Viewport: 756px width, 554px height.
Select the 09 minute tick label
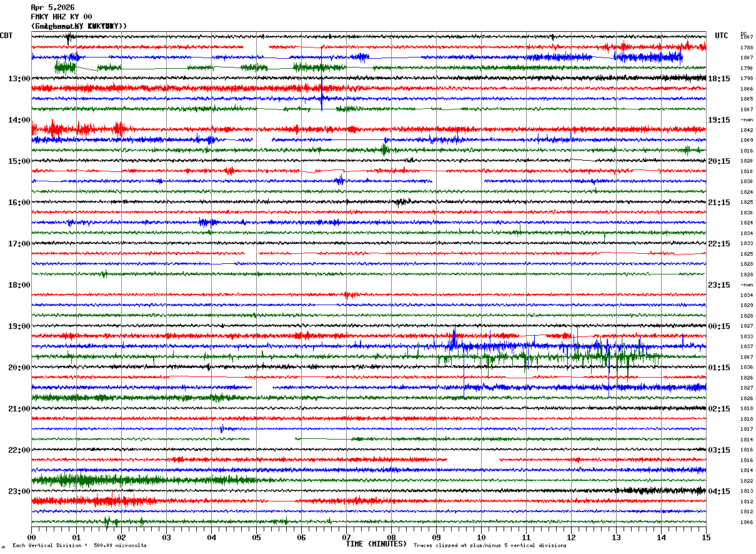click(436, 537)
